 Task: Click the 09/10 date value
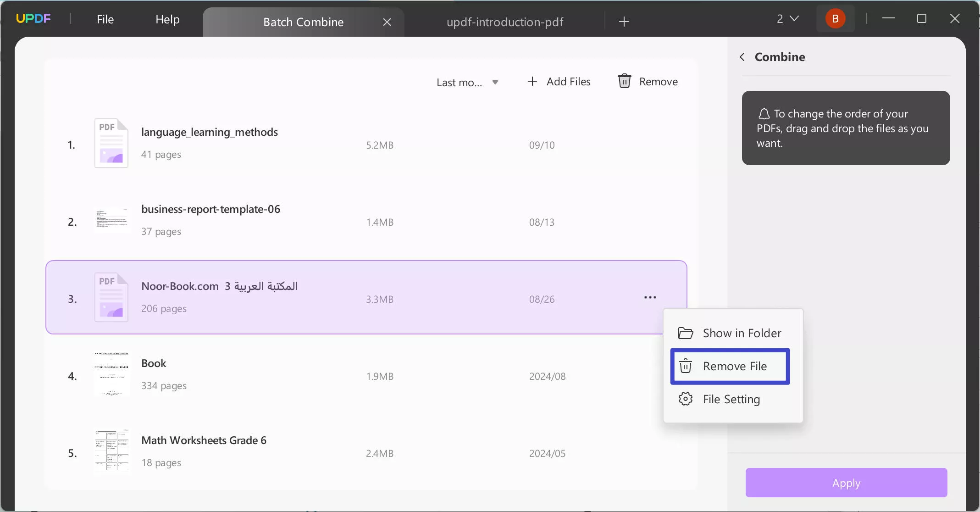(x=542, y=145)
